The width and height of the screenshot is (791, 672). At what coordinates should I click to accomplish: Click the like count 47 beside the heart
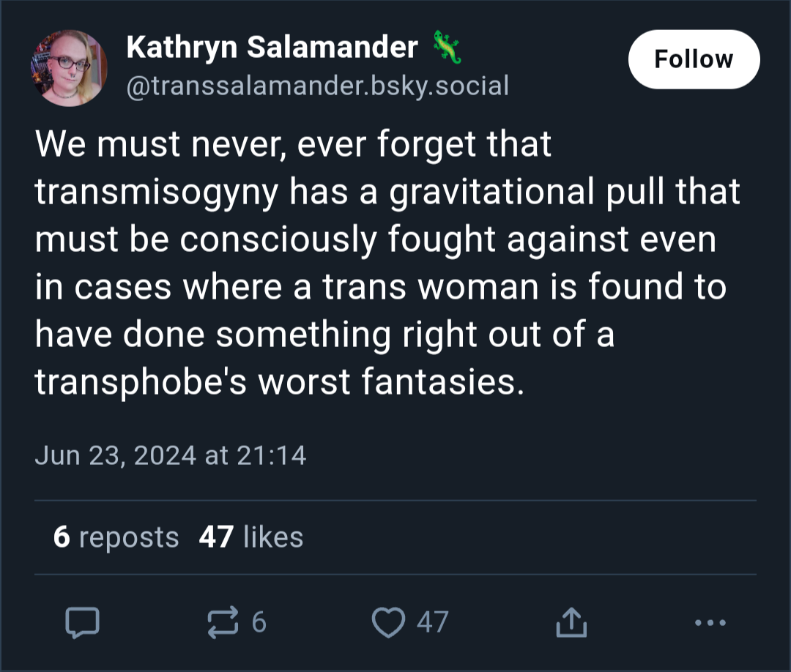click(x=432, y=622)
